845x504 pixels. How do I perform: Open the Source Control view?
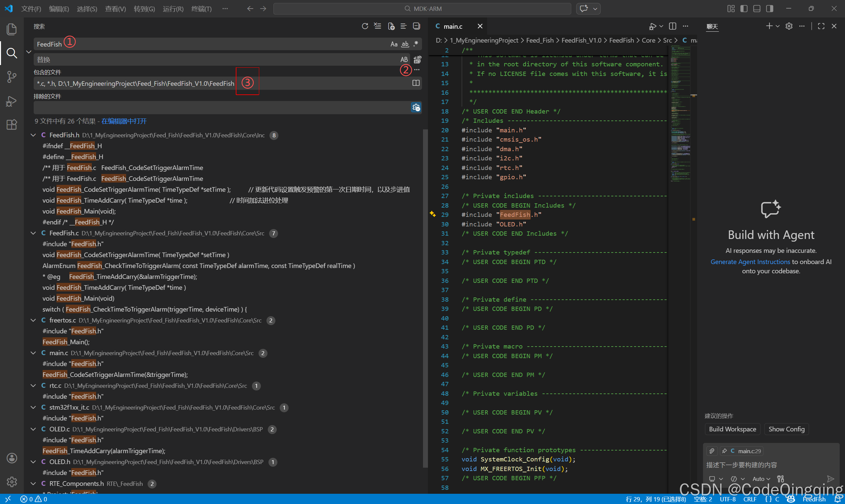point(12,77)
